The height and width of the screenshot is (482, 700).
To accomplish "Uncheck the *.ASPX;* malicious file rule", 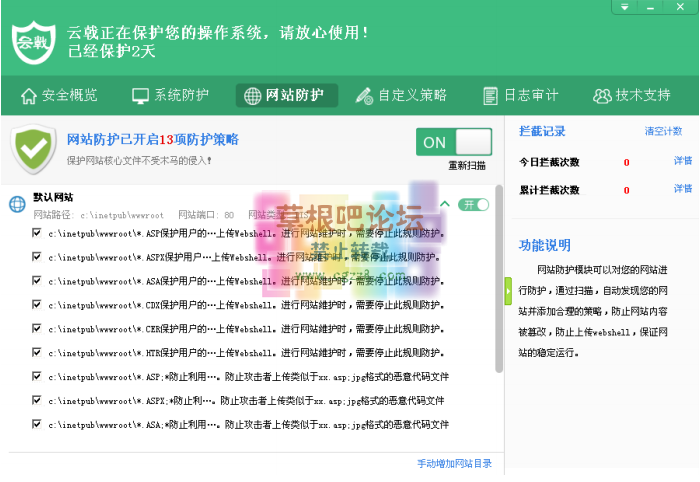I will coord(37,400).
